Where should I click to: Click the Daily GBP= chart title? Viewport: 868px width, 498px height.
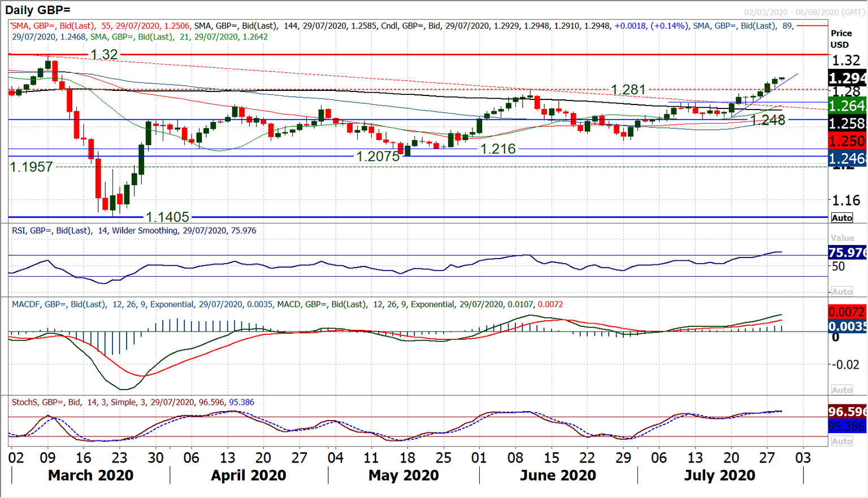[x=38, y=9]
